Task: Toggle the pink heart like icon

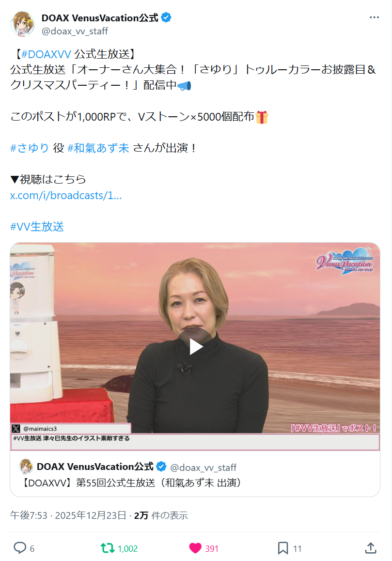Action: tap(195, 548)
